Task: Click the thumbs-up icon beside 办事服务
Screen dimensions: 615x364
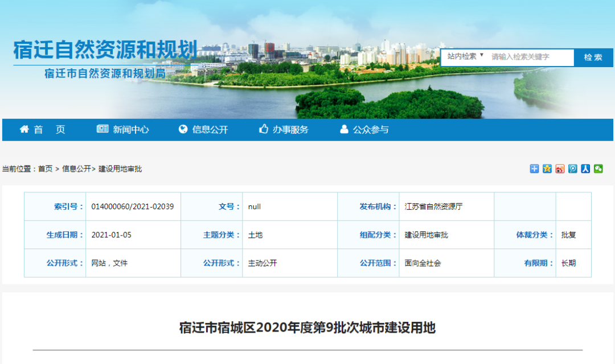Action: pyautogui.click(x=264, y=129)
